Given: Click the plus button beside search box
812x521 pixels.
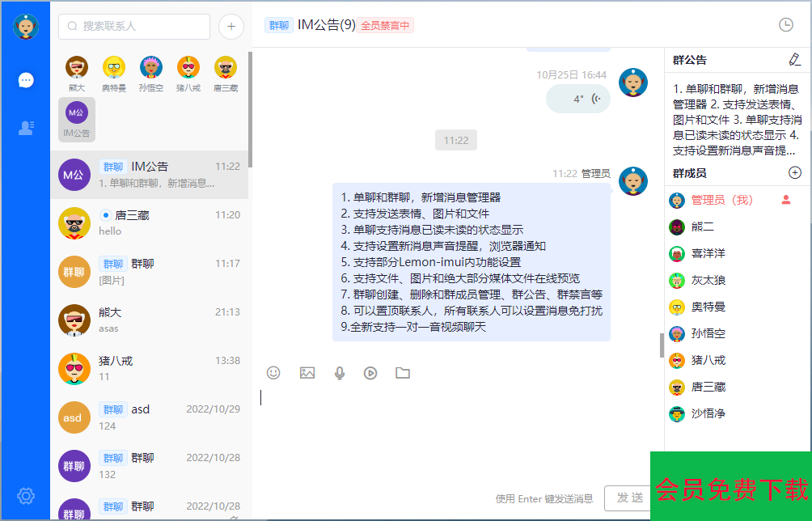Looking at the screenshot, I should click(x=231, y=27).
